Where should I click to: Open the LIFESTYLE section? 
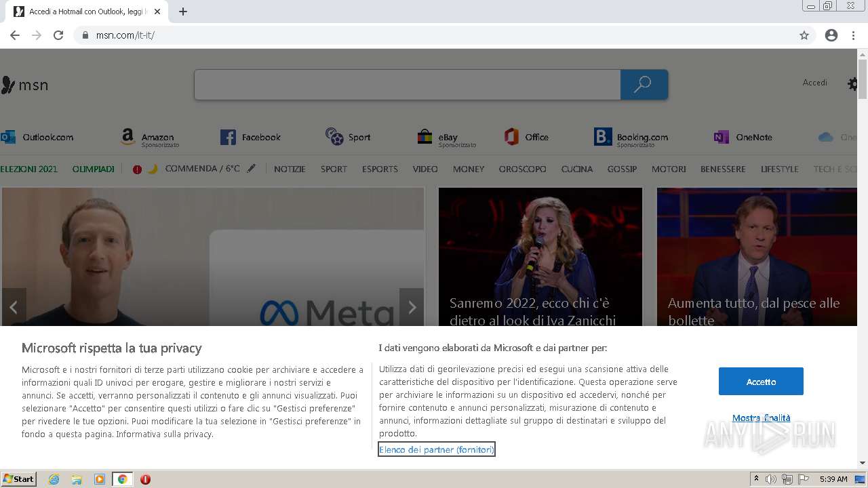[779, 169]
